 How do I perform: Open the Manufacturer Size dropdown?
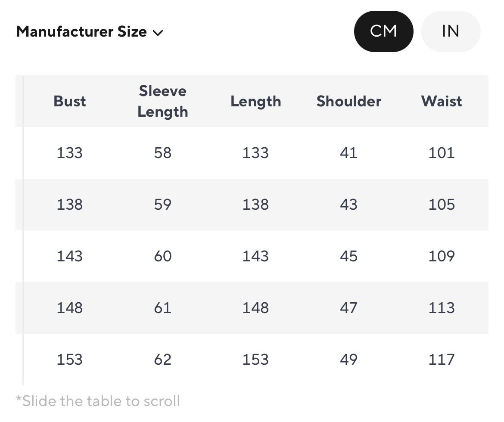[81, 32]
